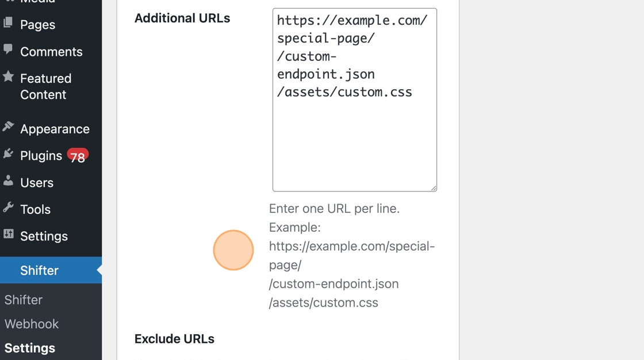Open the Webhook submenu link
This screenshot has height=360, width=644.
point(32,324)
